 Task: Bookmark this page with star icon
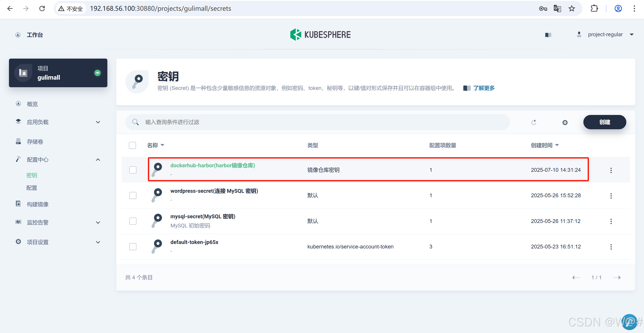point(572,9)
